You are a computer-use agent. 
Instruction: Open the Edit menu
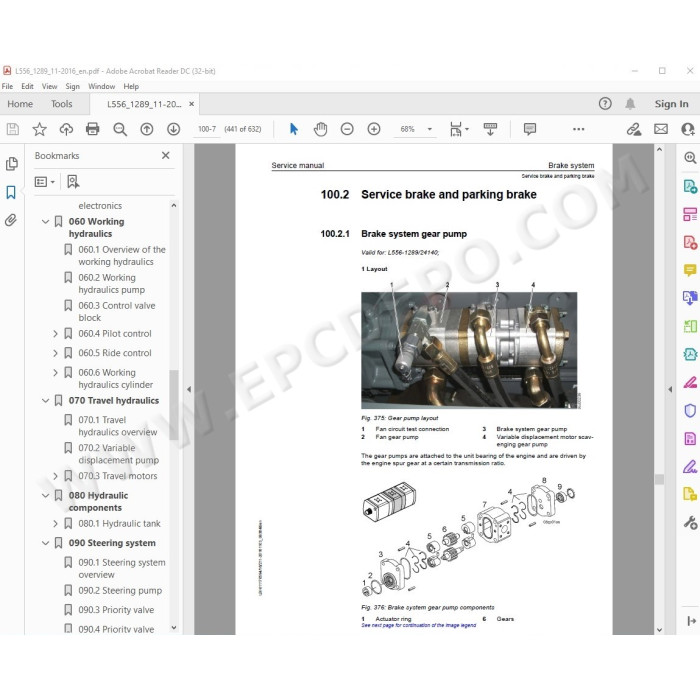27,86
